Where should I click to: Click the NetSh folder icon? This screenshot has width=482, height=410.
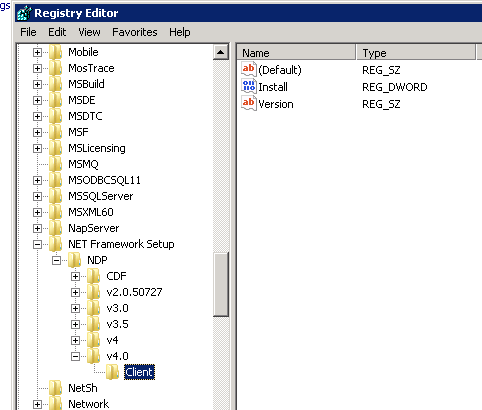tap(55, 388)
